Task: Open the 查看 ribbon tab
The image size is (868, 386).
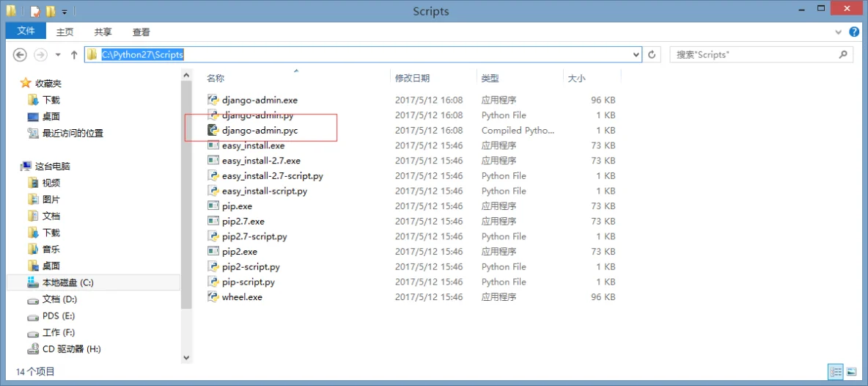Action: [x=141, y=32]
